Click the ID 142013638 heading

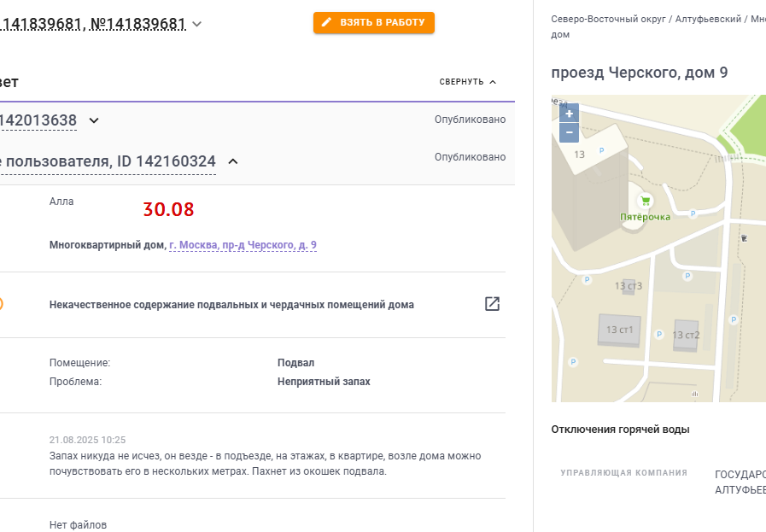(x=38, y=120)
